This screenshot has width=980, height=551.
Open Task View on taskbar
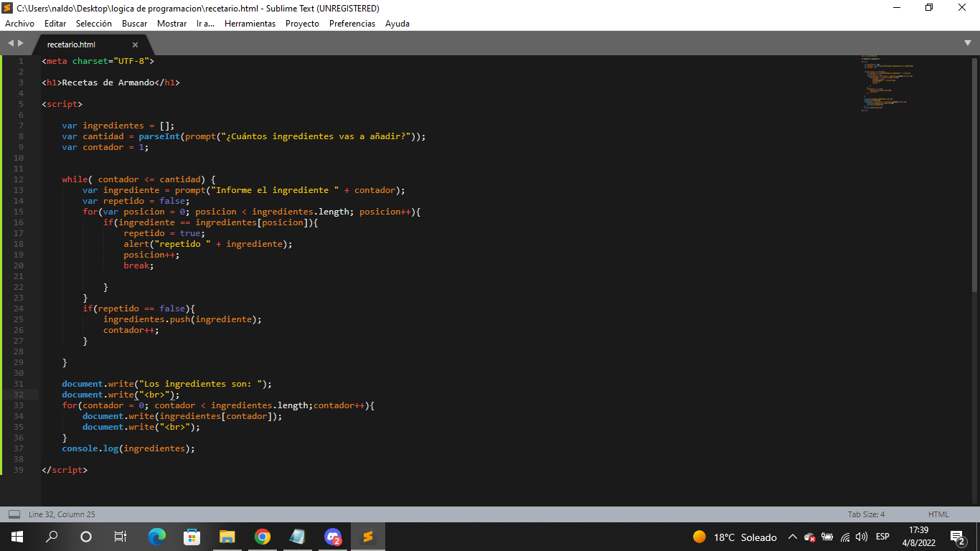(121, 537)
